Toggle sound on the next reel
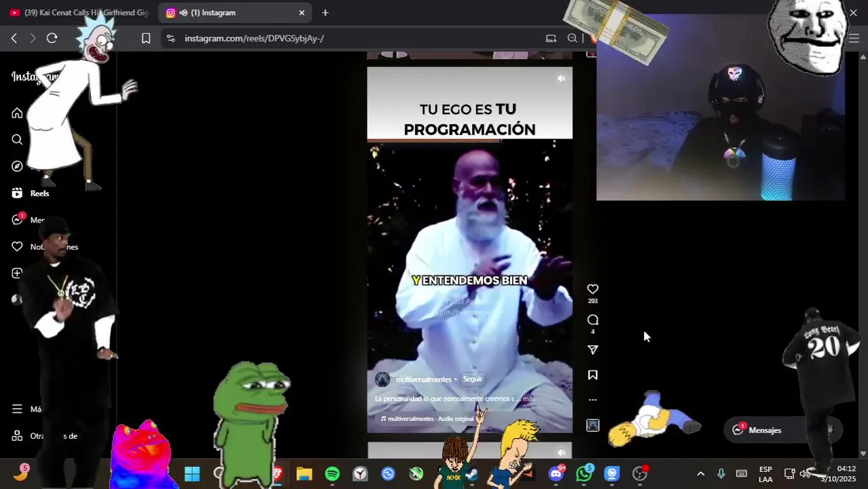 (x=561, y=452)
